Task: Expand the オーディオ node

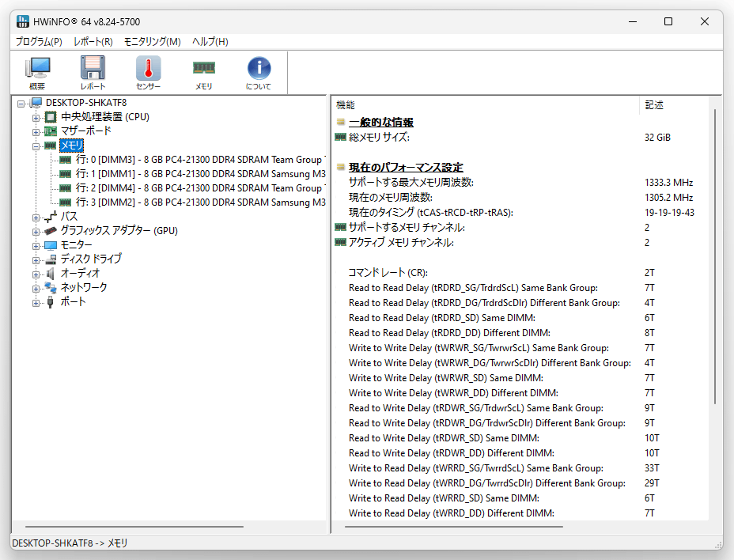Action: pos(36,274)
